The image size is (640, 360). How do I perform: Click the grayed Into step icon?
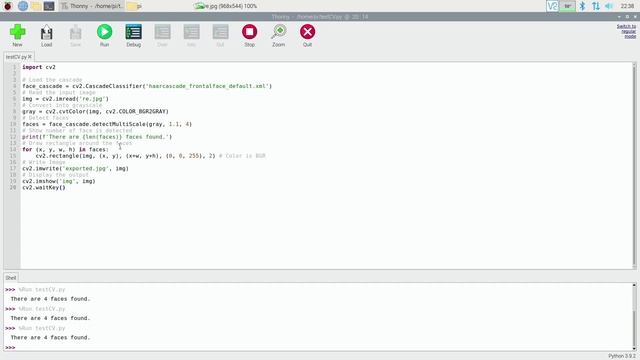click(191, 36)
